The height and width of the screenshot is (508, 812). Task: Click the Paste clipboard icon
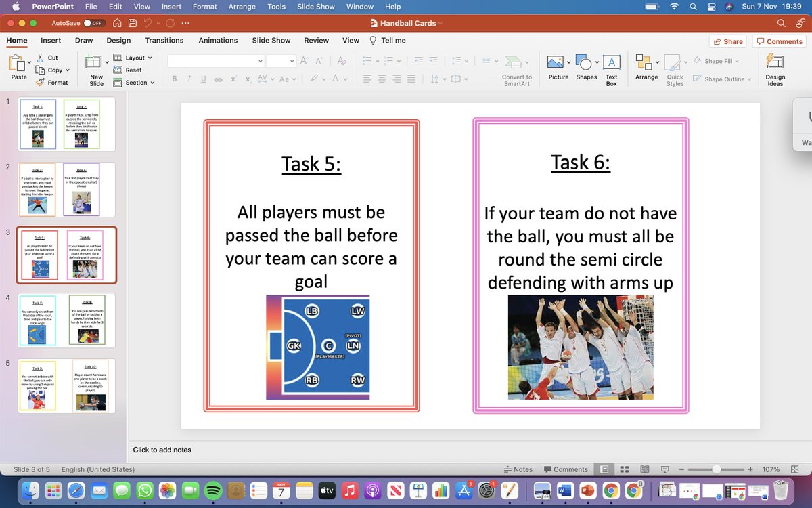click(x=17, y=64)
